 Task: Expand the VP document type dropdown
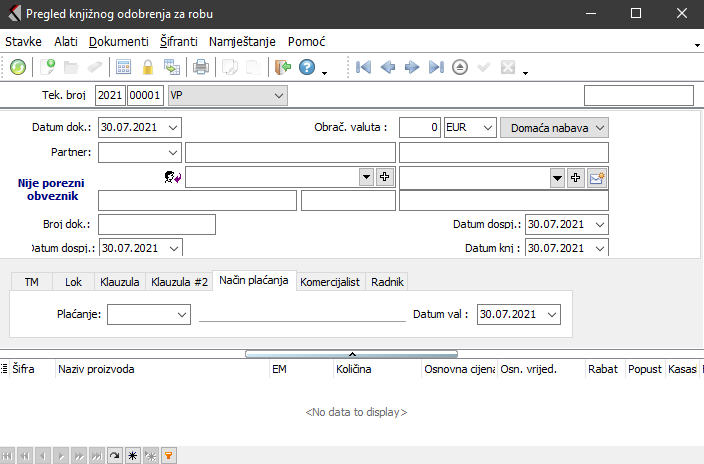tap(278, 95)
